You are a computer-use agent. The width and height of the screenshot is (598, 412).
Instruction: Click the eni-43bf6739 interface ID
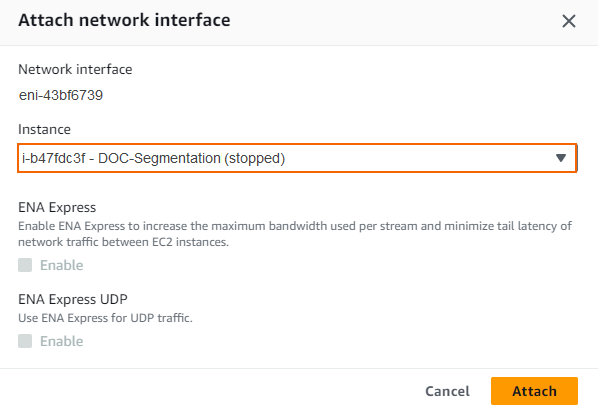tap(61, 95)
